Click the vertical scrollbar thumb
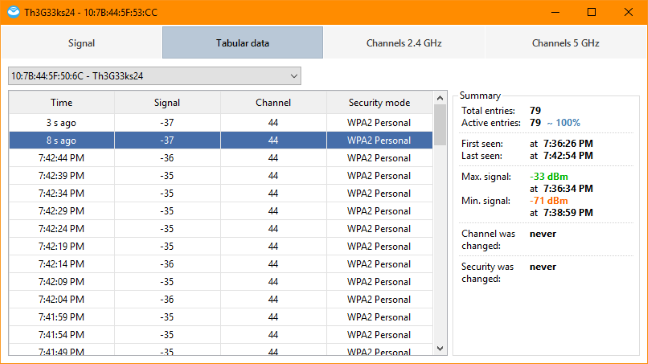The width and height of the screenshot is (648, 364). tap(440, 124)
